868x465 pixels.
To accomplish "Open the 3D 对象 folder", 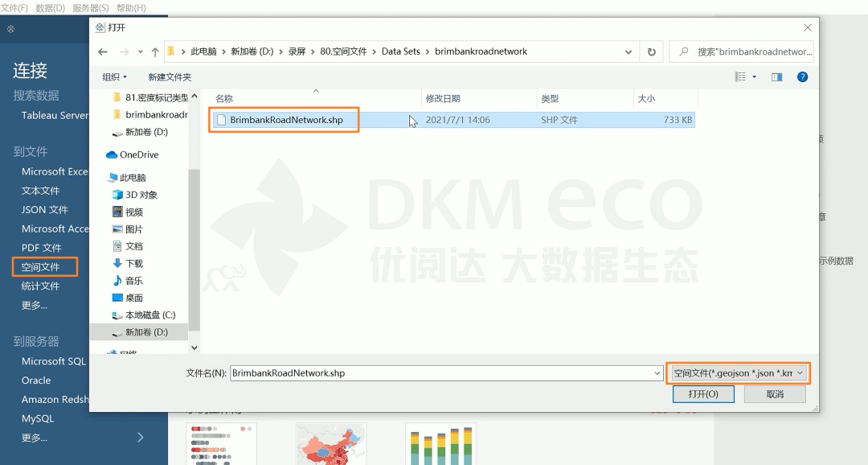I will pos(141,195).
